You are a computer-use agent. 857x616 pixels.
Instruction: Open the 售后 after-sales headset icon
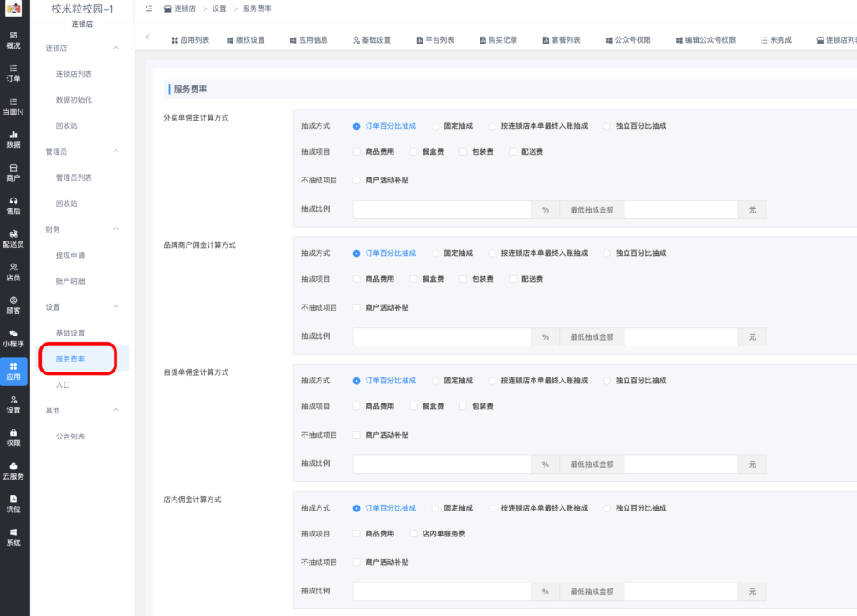pos(13,205)
